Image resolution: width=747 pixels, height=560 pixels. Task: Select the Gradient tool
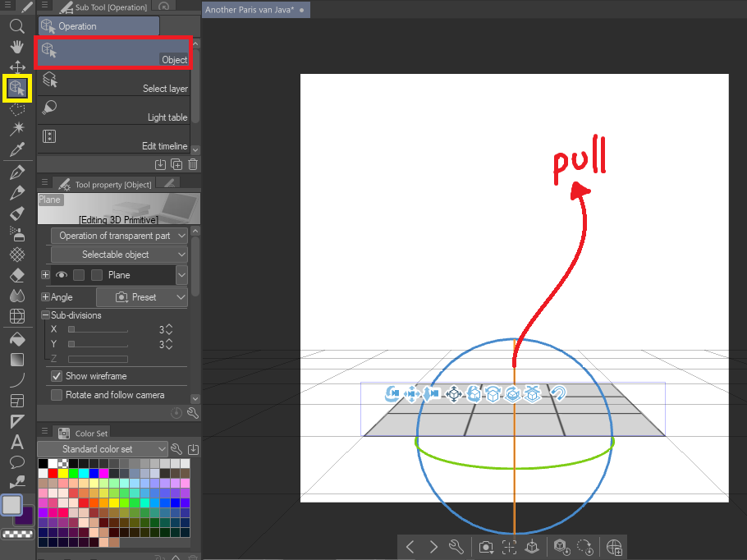17,360
